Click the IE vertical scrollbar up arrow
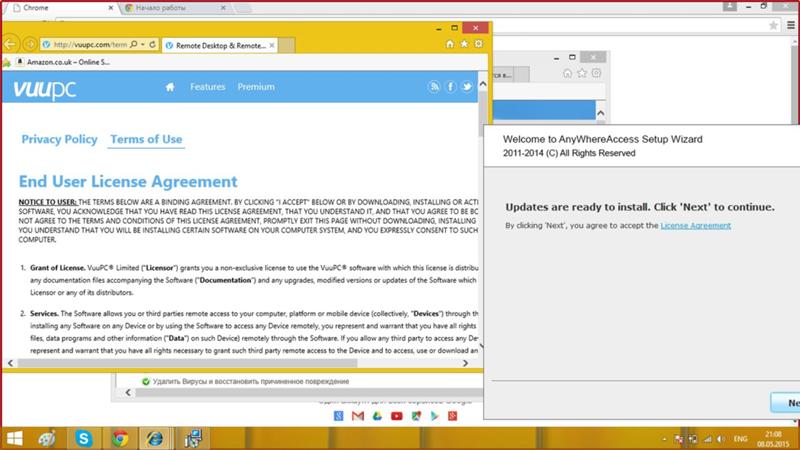 point(483,84)
